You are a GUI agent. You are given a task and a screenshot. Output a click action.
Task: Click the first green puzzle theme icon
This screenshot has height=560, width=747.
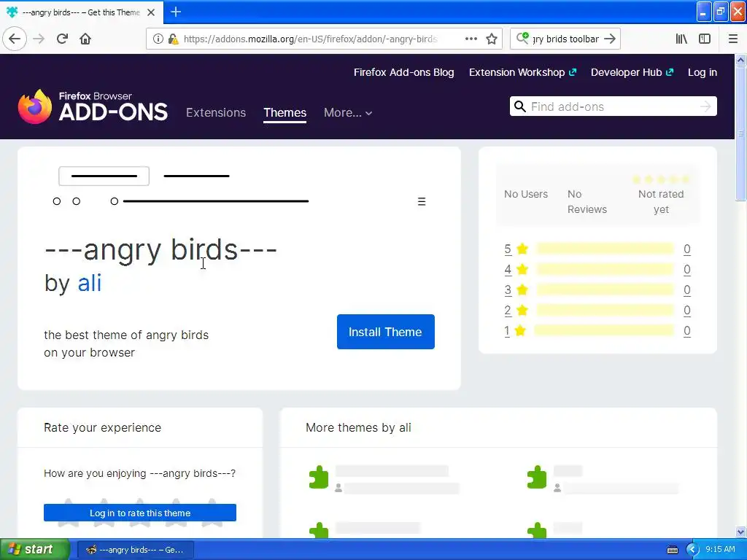(x=319, y=477)
